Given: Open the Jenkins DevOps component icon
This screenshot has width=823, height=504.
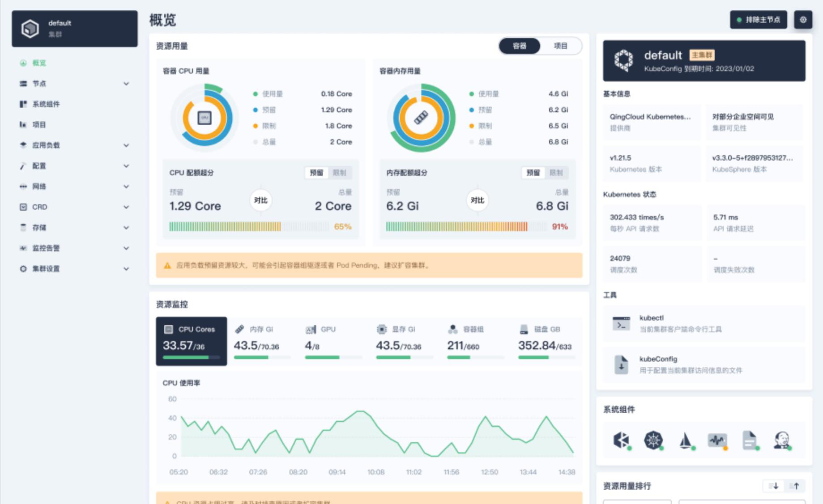Looking at the screenshot, I should (782, 440).
